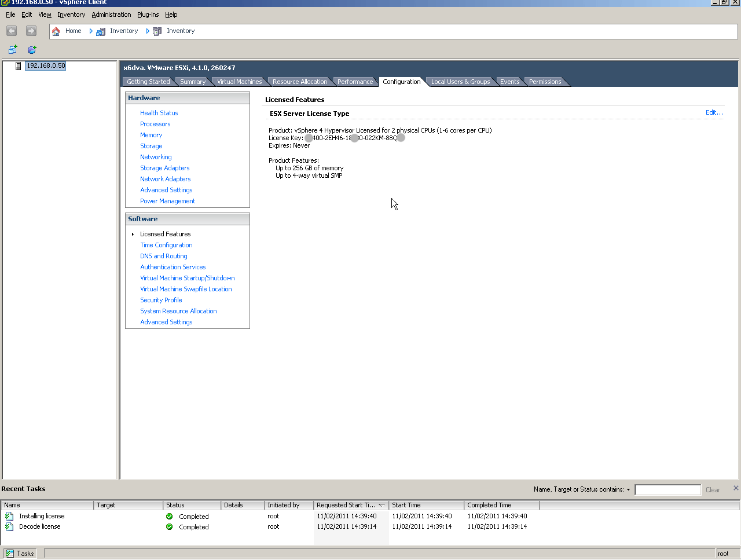Open the task filter field dropdown arrow
This screenshot has height=560, width=741.
(628, 490)
